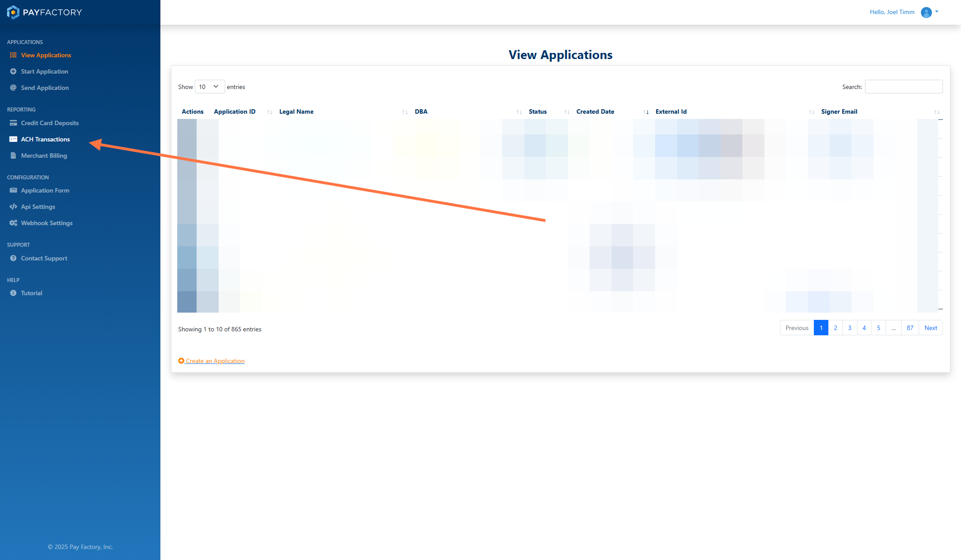Focus the Search input field
Image resolution: width=961 pixels, height=560 pixels.
click(904, 87)
